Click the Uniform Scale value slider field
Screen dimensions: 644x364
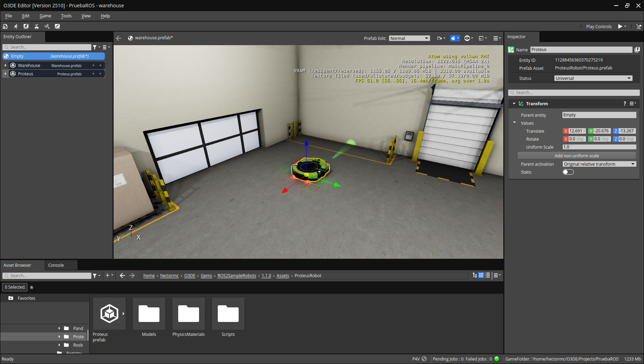point(599,147)
